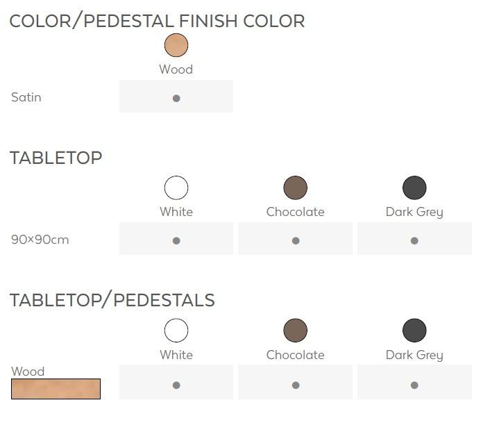
Task: Click the Dark Grey tabletop color circle
Action: [414, 188]
